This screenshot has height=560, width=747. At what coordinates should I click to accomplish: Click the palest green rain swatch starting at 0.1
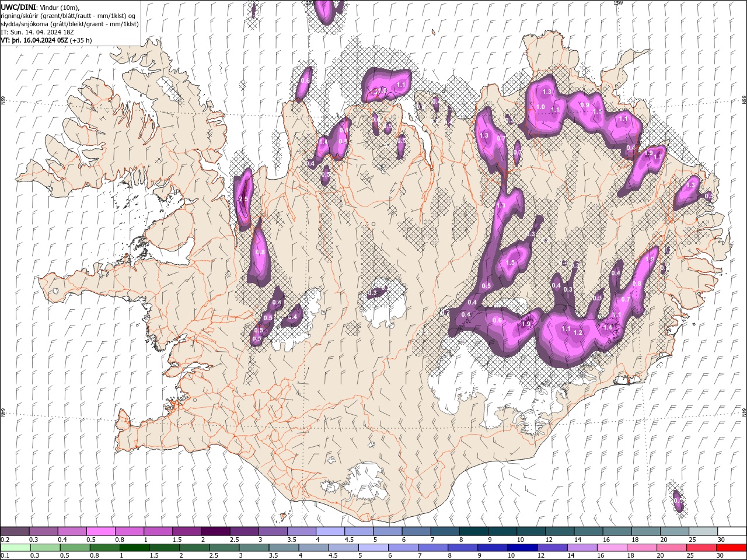[x=15, y=548]
